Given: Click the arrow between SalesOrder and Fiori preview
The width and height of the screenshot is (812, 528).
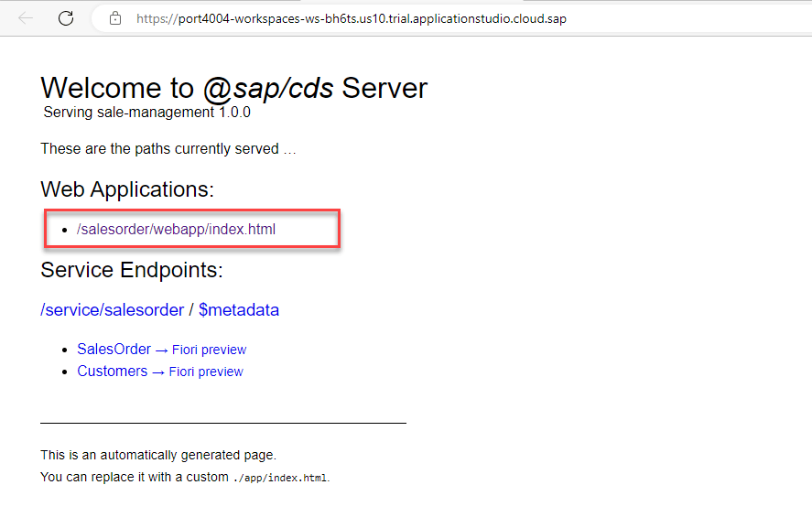Looking at the screenshot, I should pyautogui.click(x=161, y=350).
